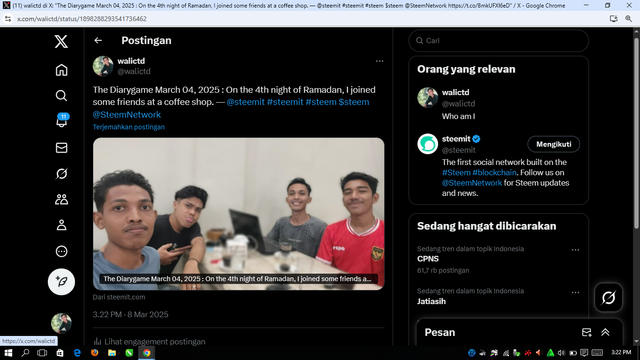This screenshot has width=640, height=360.
Task: Open the post's three-dot more menu
Action: 380,61
